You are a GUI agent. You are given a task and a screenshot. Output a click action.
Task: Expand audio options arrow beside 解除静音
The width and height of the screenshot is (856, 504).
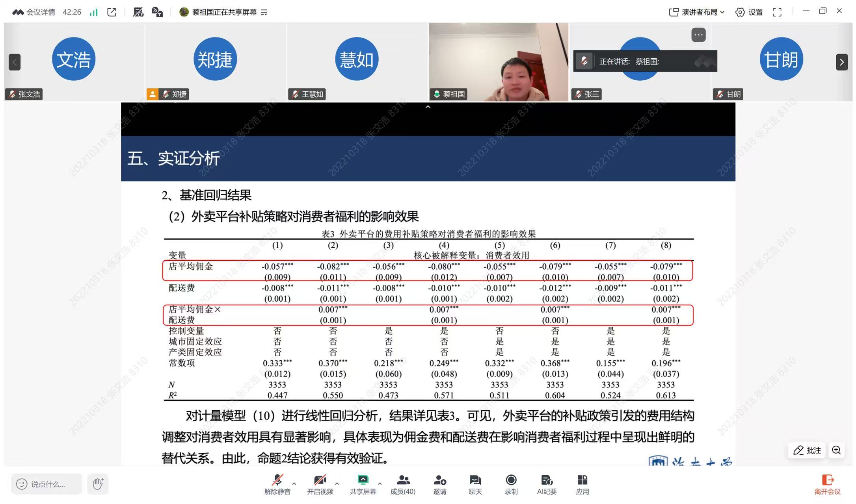pos(294,483)
